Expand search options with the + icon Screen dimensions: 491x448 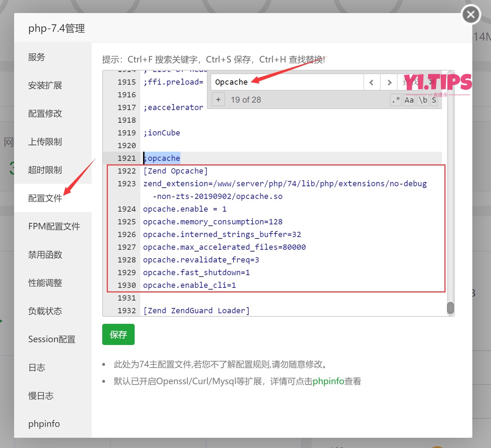point(218,99)
